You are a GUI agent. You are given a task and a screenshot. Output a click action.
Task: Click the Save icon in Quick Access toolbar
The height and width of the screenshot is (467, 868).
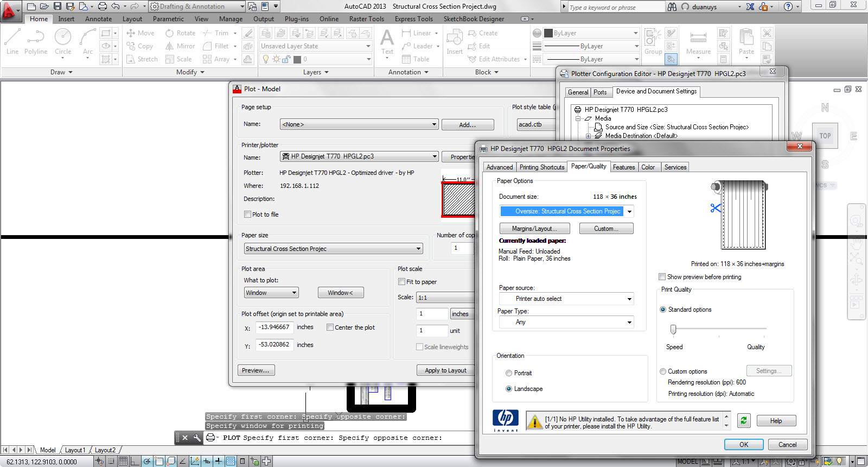pyautogui.click(x=57, y=7)
